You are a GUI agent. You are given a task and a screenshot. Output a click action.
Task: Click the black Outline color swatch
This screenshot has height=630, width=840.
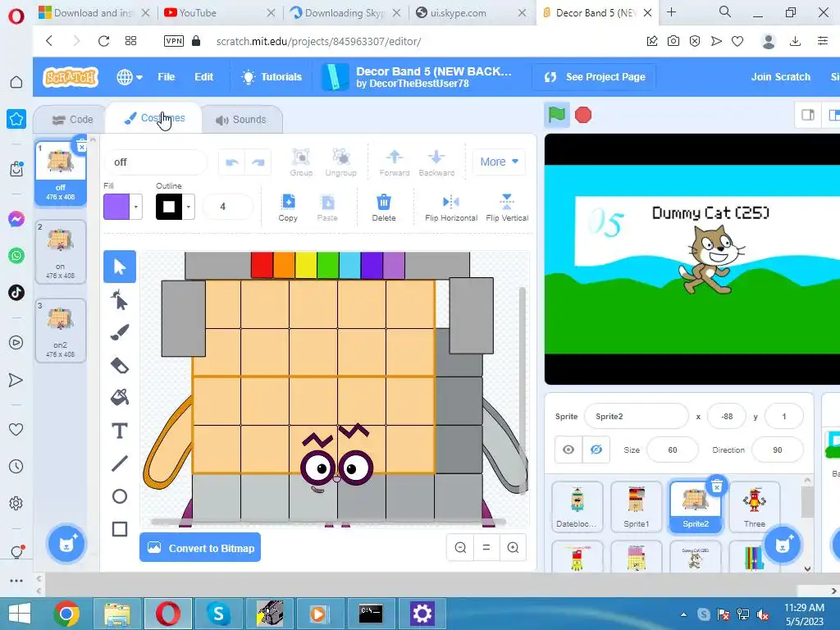point(169,207)
